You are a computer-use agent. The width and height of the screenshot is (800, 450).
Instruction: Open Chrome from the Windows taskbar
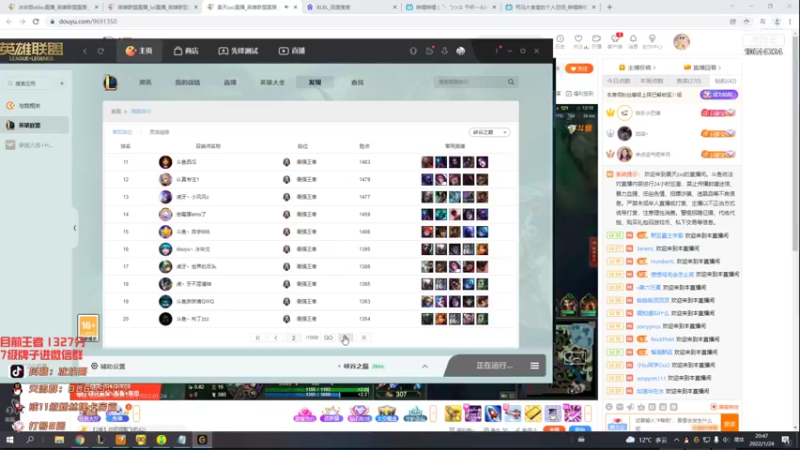80,440
